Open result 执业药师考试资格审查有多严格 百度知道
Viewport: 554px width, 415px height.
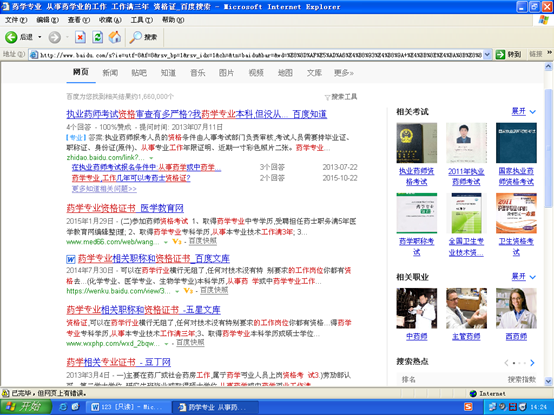pyautogui.click(x=196, y=114)
